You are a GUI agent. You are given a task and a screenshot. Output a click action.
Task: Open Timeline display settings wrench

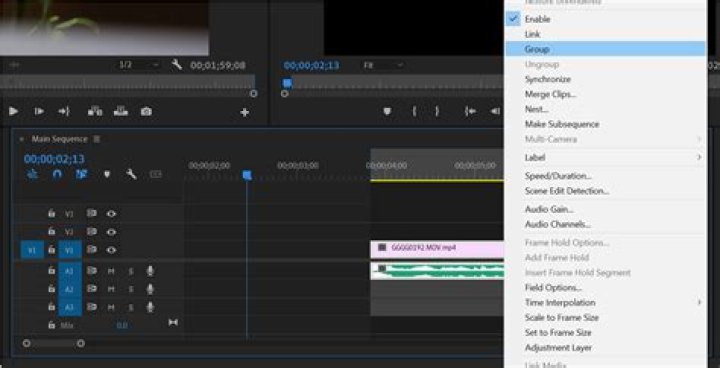click(x=132, y=175)
